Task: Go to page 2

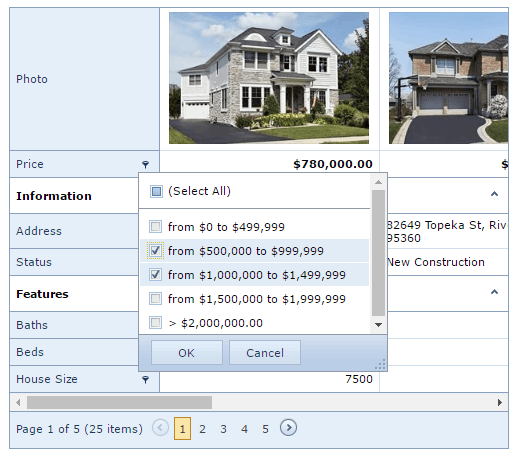Action: (202, 429)
